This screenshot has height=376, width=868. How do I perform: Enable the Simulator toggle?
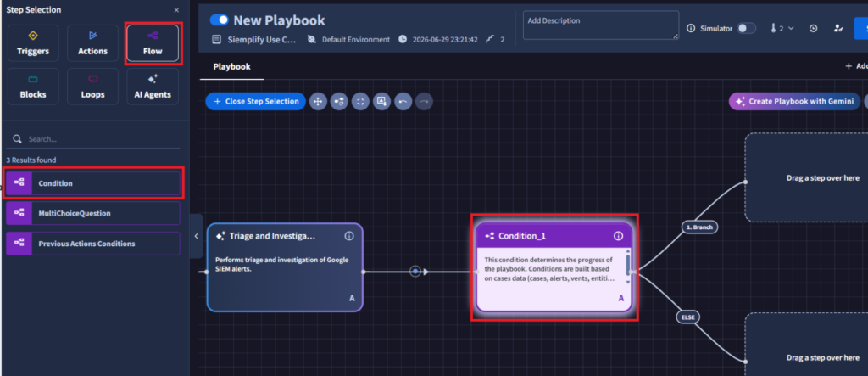pyautogui.click(x=746, y=28)
